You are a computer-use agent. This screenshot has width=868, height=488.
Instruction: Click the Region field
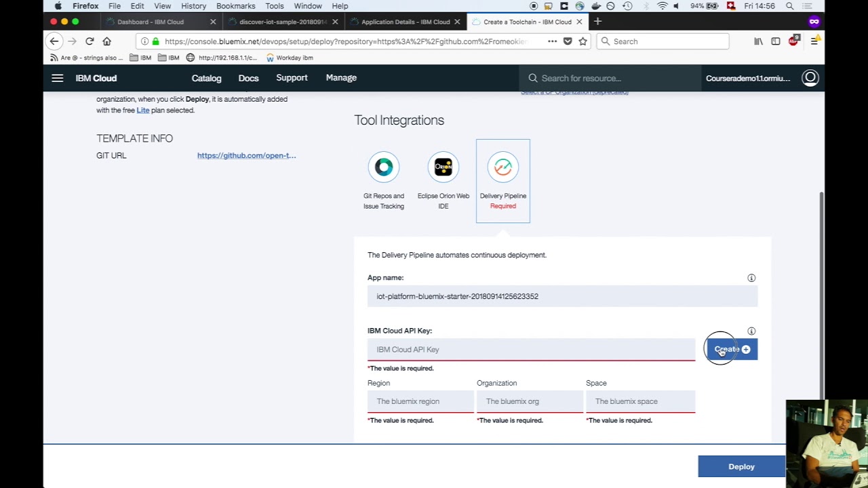(420, 401)
